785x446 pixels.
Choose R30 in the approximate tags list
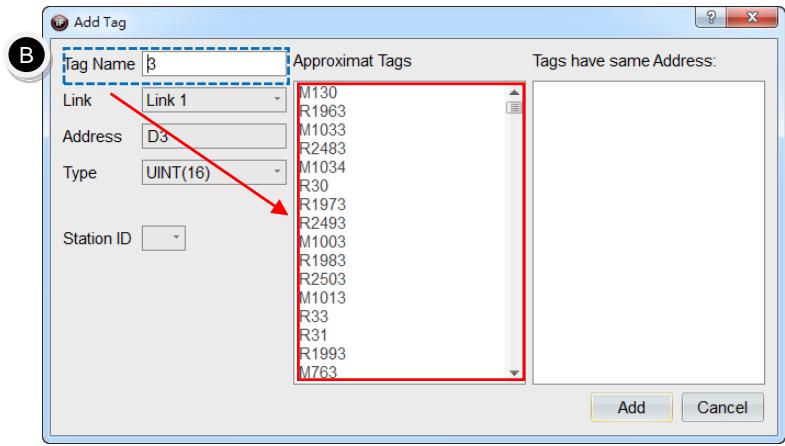[x=314, y=186]
